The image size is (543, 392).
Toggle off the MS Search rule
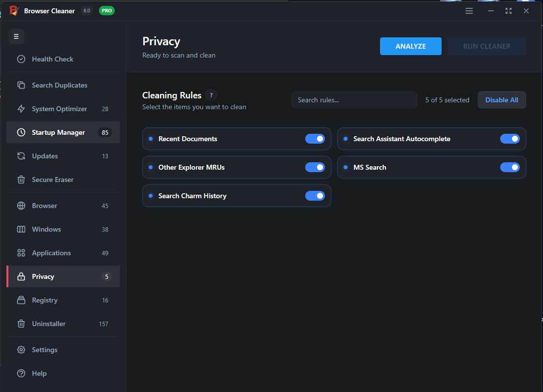[510, 167]
